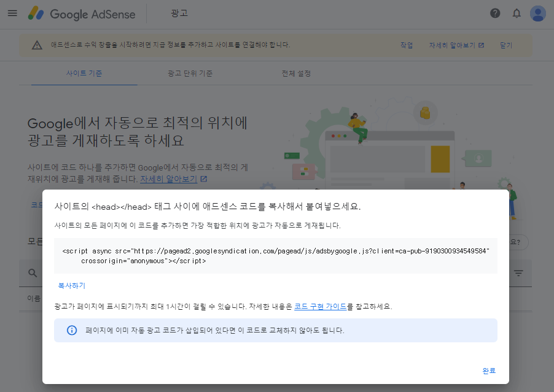The image size is (554, 392).
Task: Copy code with 복사하기
Action: (72, 285)
